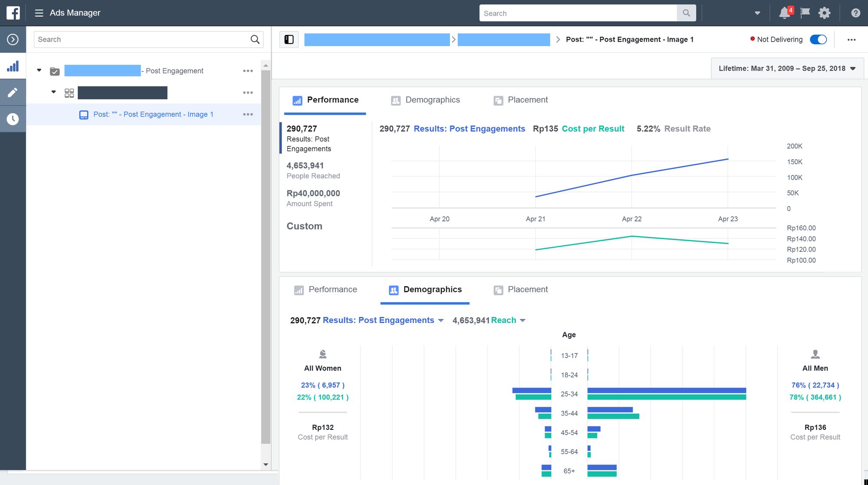Open the account dropdown arrow in top bar
Image resolution: width=868 pixels, height=485 pixels.
pyautogui.click(x=757, y=13)
